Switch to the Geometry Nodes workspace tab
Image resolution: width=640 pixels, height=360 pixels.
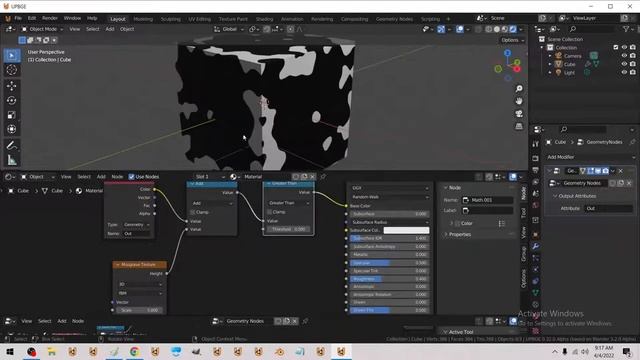[394, 19]
